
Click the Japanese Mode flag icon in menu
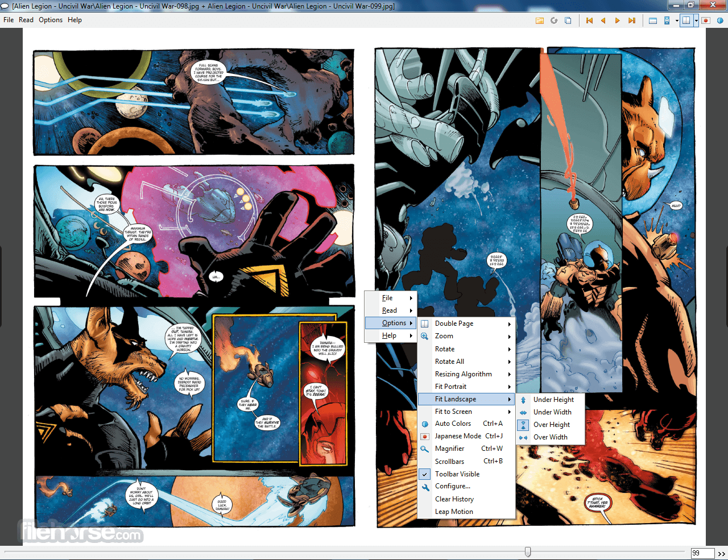[x=425, y=437]
